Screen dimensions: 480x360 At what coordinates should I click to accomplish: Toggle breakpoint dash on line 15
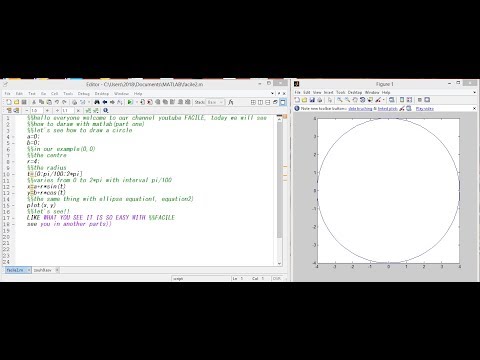(13, 206)
